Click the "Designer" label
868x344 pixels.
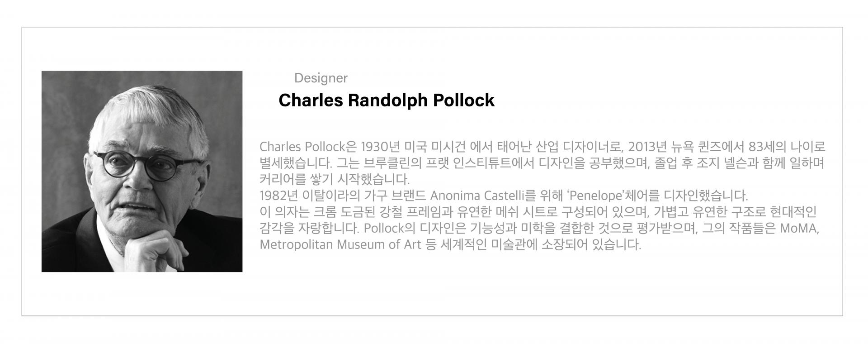tap(321, 78)
